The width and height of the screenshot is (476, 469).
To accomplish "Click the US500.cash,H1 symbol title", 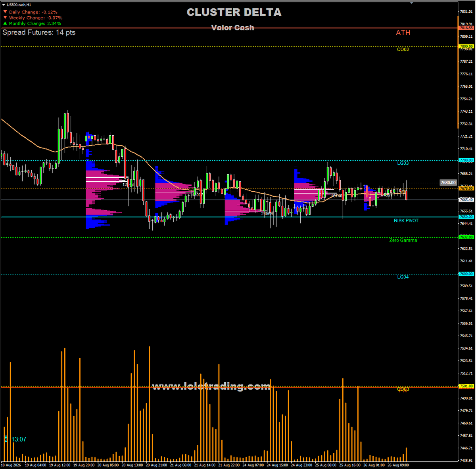I will coord(19,5).
